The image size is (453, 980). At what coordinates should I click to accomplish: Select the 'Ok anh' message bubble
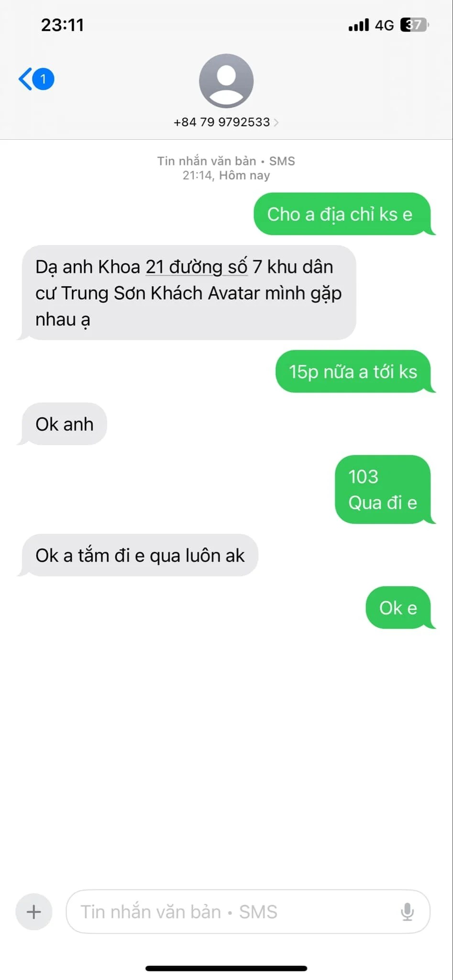pos(64,424)
